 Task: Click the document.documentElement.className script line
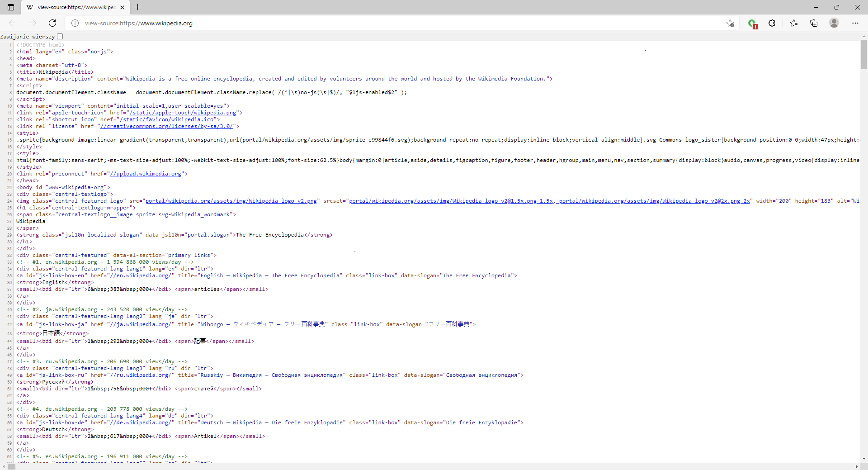[212, 92]
